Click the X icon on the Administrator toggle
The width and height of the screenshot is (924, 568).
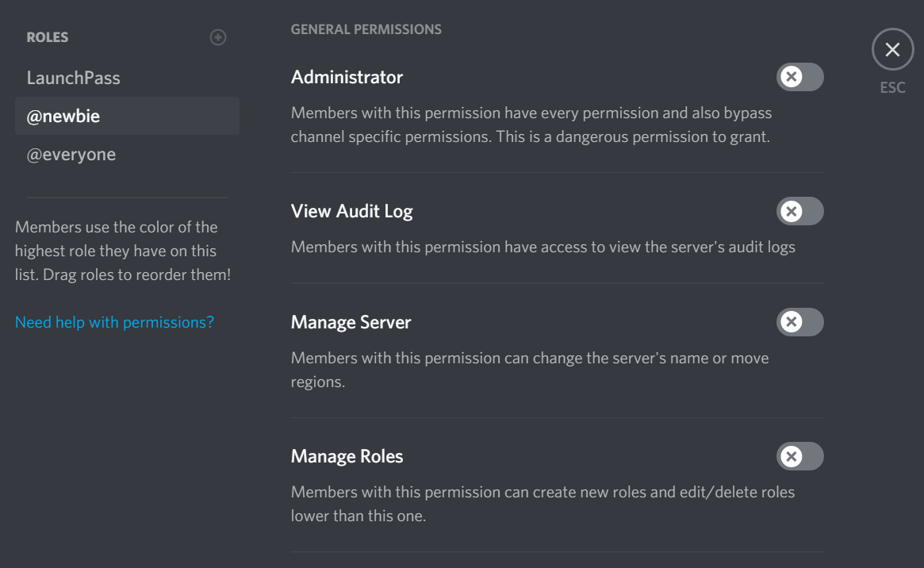pos(791,77)
